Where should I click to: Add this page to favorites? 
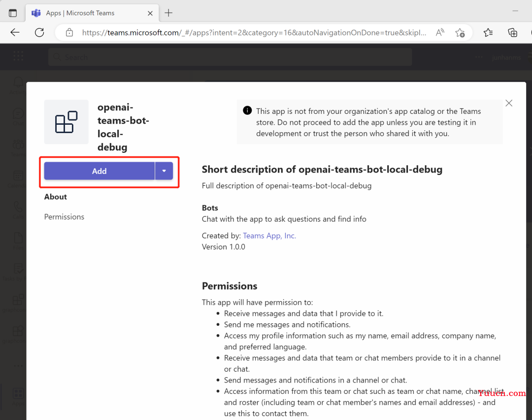pyautogui.click(x=460, y=33)
